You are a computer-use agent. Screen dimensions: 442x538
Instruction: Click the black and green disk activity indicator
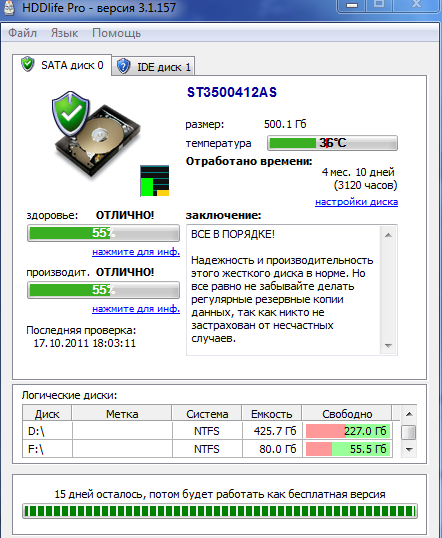[155, 181]
